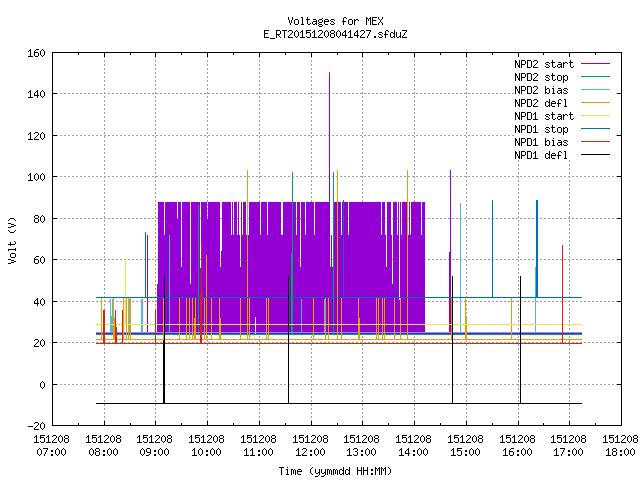The width and height of the screenshot is (640, 480).
Task: Click the 160 value on y-axis
Action: point(36,53)
